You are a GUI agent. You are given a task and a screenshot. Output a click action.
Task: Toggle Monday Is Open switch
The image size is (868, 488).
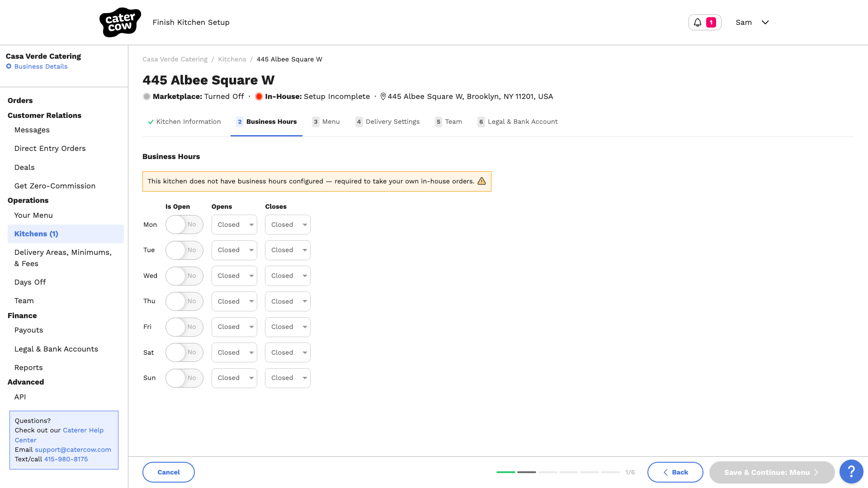coord(184,225)
